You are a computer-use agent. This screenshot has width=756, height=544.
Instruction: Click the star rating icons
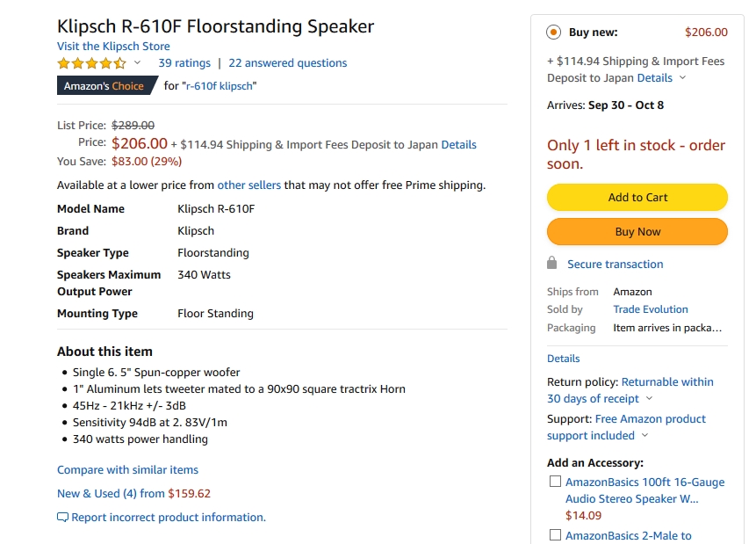tap(92, 63)
